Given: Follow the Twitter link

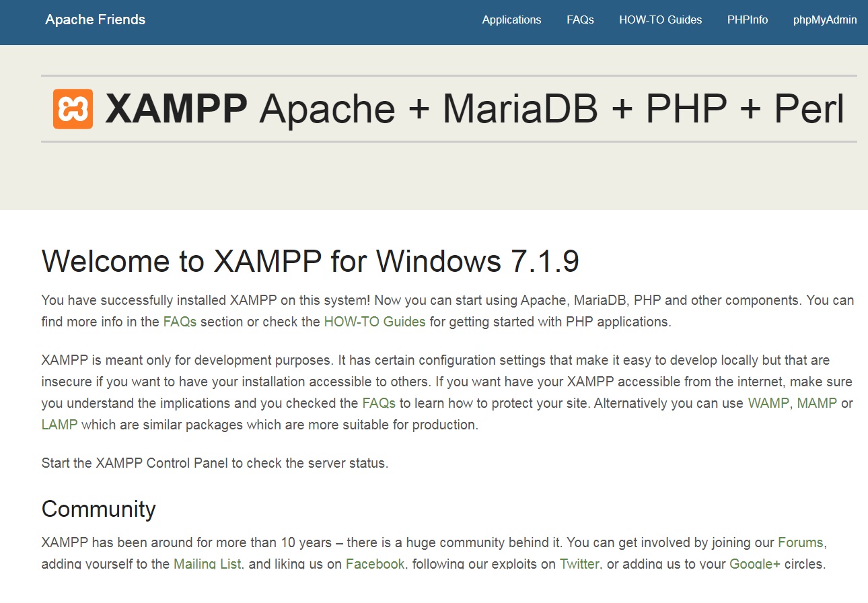Looking at the screenshot, I should point(579,564).
